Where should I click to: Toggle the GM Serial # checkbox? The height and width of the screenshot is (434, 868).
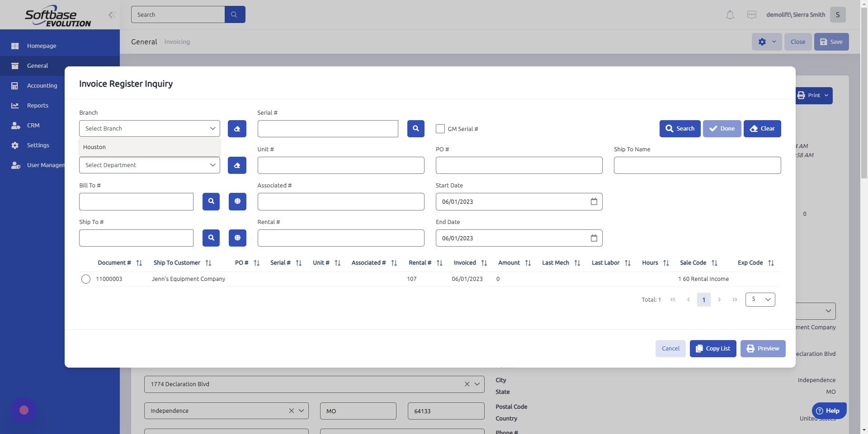(440, 129)
